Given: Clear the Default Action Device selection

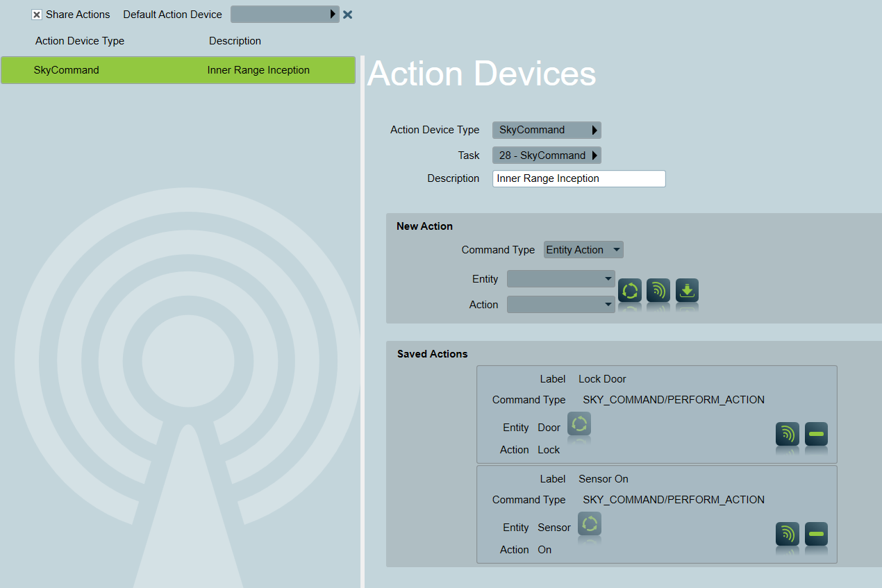Looking at the screenshot, I should pyautogui.click(x=348, y=15).
